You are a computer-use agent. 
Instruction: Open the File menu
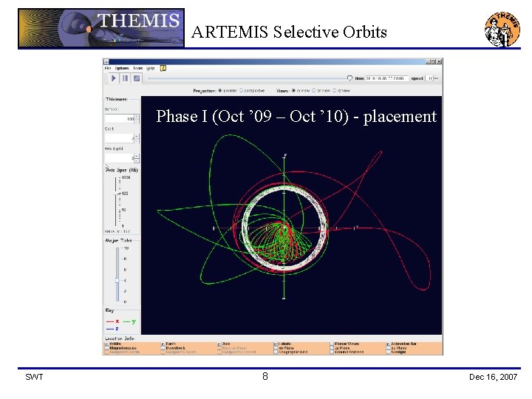pos(108,68)
